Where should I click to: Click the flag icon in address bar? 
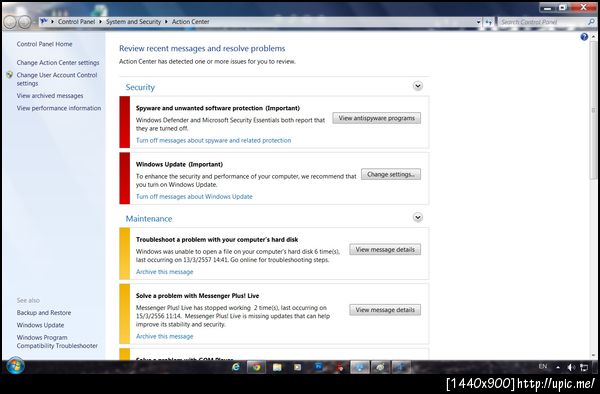pos(44,21)
